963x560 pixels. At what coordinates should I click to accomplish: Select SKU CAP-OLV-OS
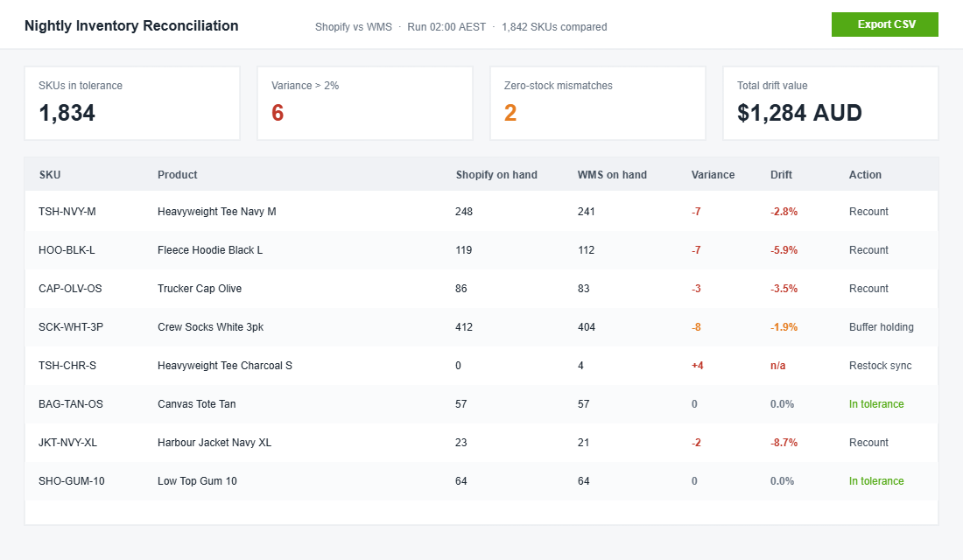(70, 289)
